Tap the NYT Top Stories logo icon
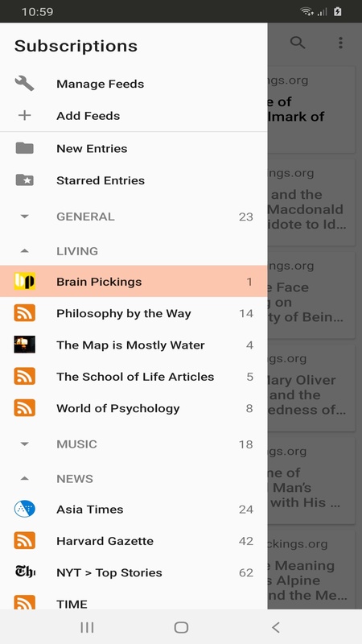This screenshot has width=362, height=644. [25, 572]
